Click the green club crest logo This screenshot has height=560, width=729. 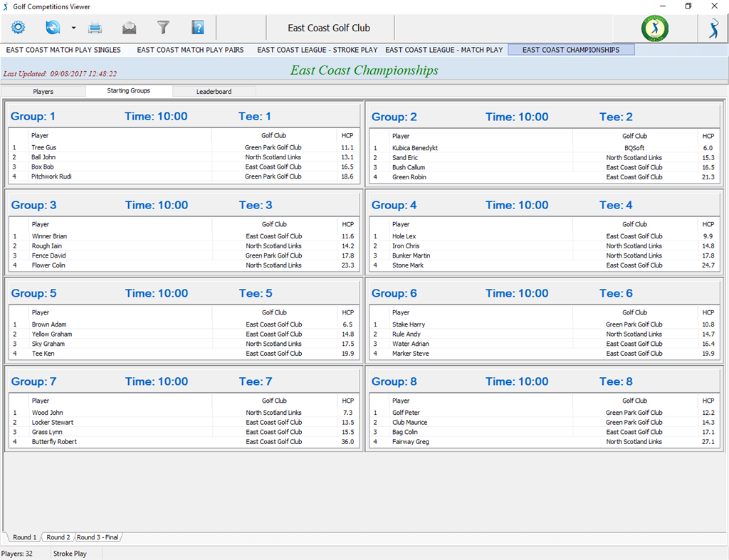point(655,28)
